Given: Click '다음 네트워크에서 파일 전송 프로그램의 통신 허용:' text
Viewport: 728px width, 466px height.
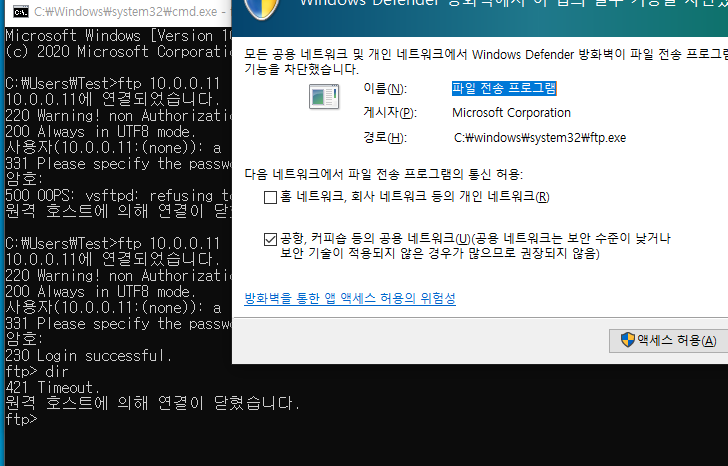Looking at the screenshot, I should pyautogui.click(x=384, y=174).
